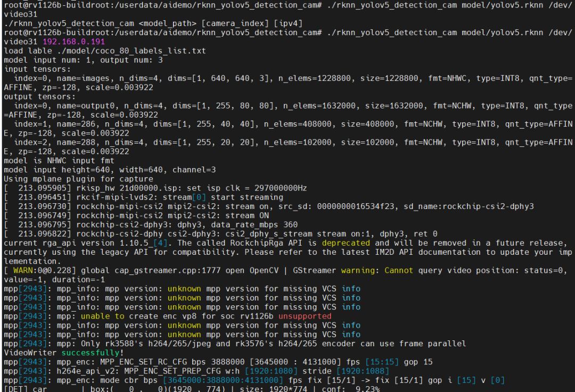Click yellow 'unable to' in vp8 line
Image resolution: width=575 pixels, height=392 pixels.
[102, 316]
